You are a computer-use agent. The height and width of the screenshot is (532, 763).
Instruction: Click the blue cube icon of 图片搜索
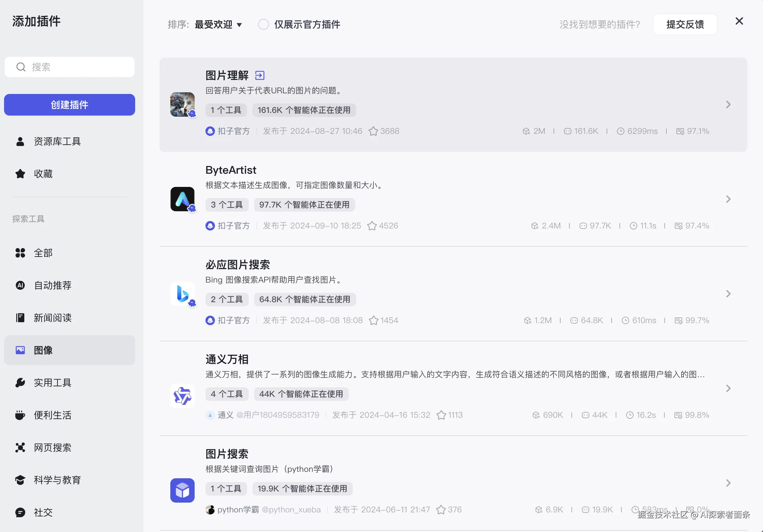click(x=182, y=490)
